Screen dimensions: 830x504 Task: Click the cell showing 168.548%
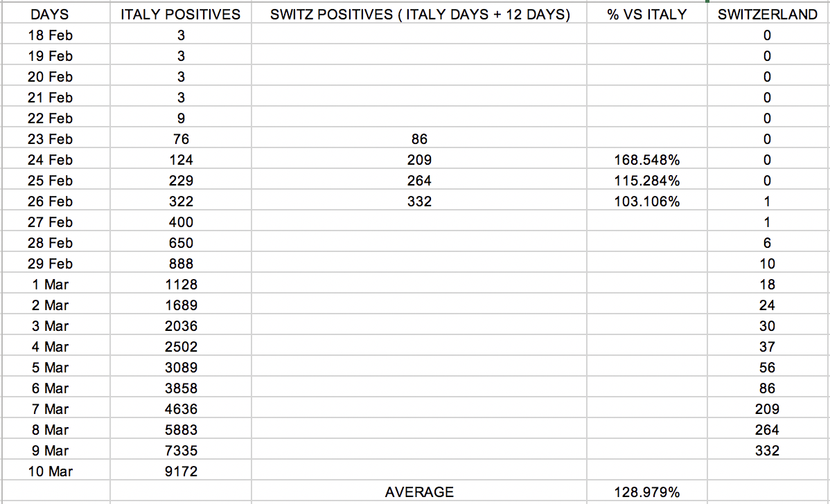point(647,160)
